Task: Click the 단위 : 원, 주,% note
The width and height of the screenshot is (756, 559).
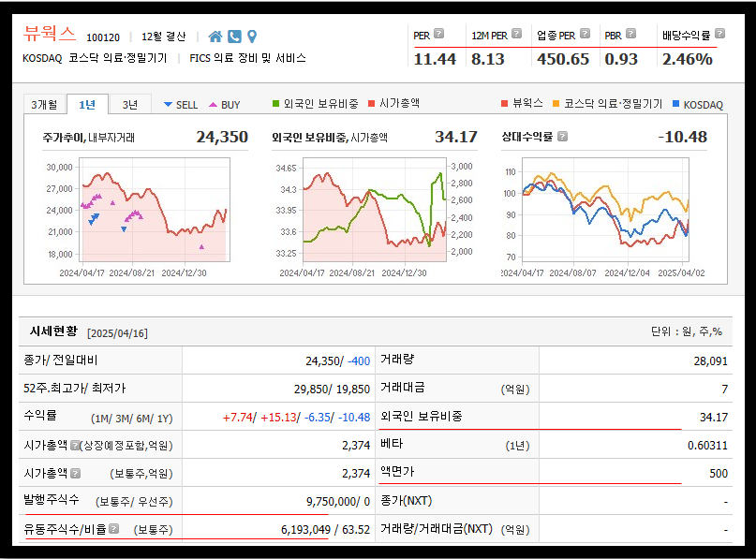Action: (x=687, y=331)
